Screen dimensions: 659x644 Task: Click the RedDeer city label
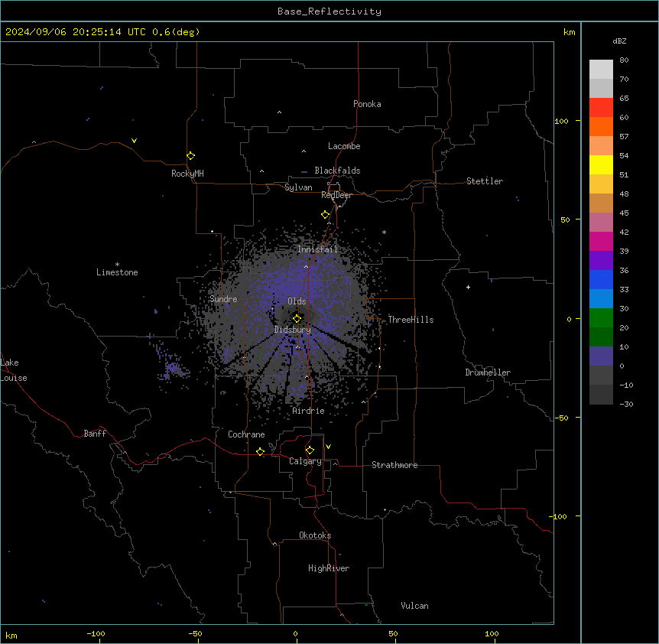pos(336,195)
